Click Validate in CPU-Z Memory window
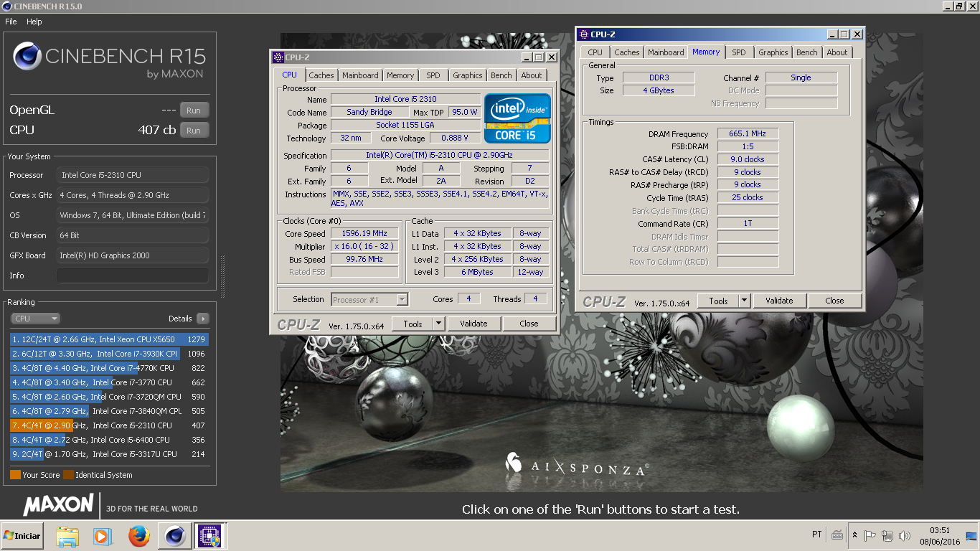Image resolution: width=980 pixels, height=551 pixels. (779, 301)
